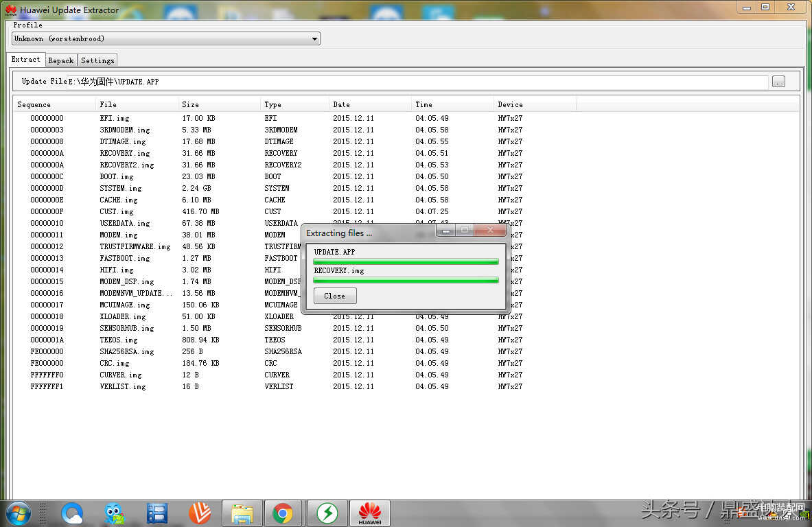Open the Settings tab
The image size is (812, 527).
[x=97, y=60]
